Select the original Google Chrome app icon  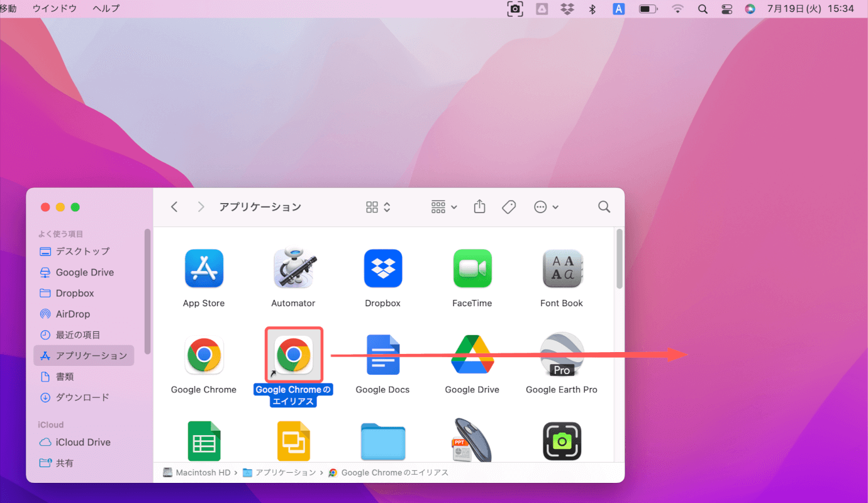tap(204, 355)
